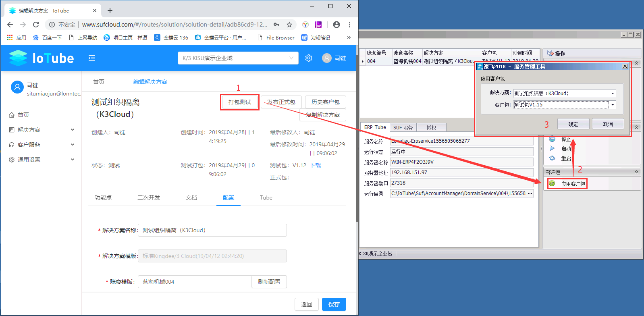The image size is (644, 316).
Task: Open 解决方案 dropdown in dialog
Action: tap(613, 93)
